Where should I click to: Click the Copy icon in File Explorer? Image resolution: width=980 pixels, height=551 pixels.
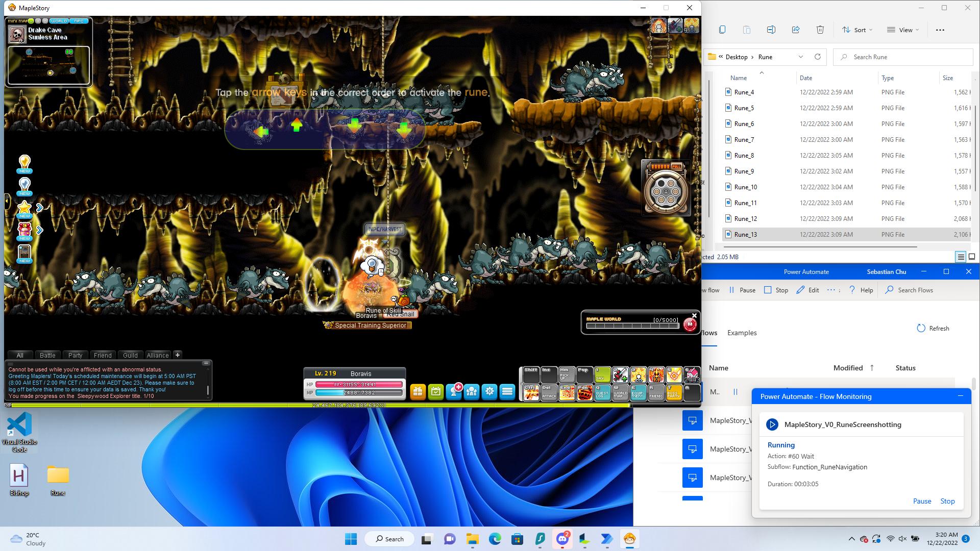pyautogui.click(x=722, y=30)
